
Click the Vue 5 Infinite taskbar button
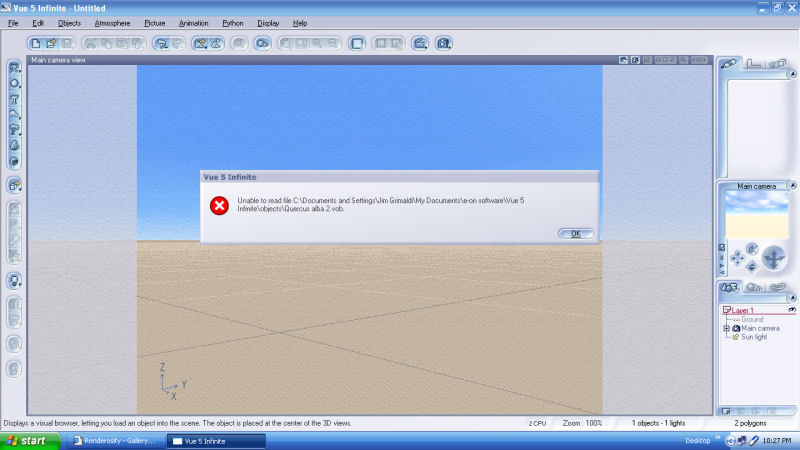tap(216, 441)
